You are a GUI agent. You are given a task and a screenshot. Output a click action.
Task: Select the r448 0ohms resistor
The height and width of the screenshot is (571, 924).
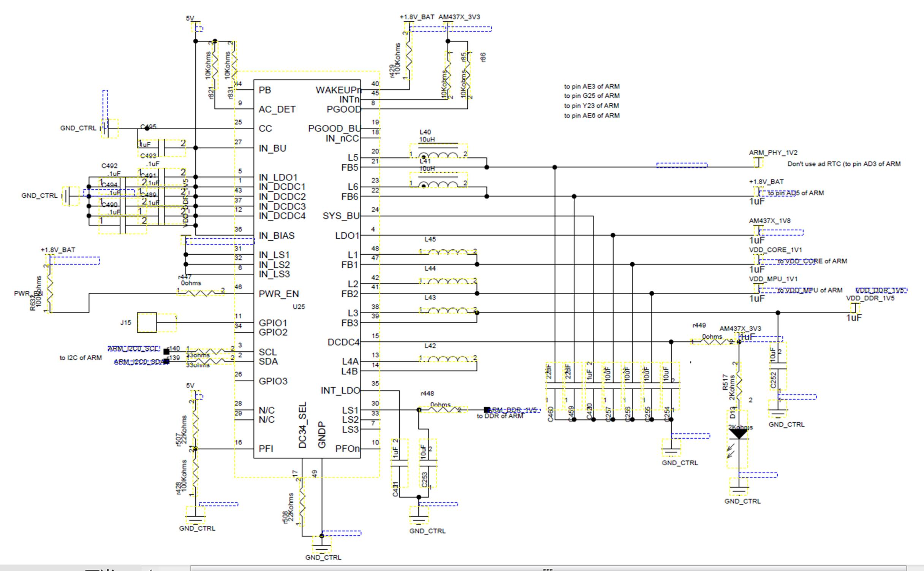443,409
